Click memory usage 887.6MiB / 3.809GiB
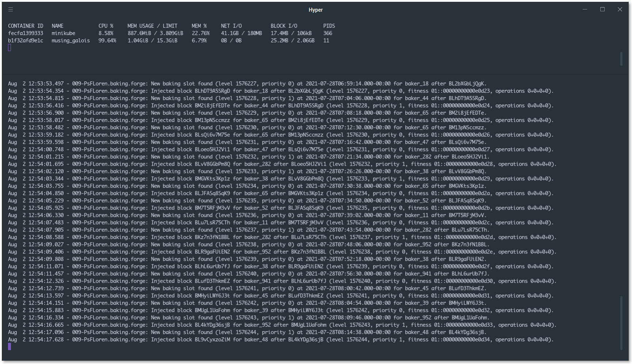632x364 pixels. [155, 33]
